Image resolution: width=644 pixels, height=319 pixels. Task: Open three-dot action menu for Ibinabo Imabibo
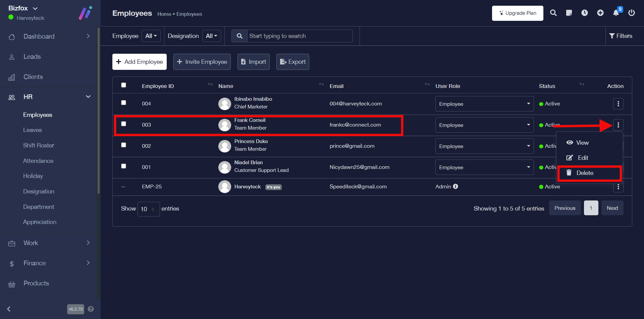pyautogui.click(x=618, y=104)
